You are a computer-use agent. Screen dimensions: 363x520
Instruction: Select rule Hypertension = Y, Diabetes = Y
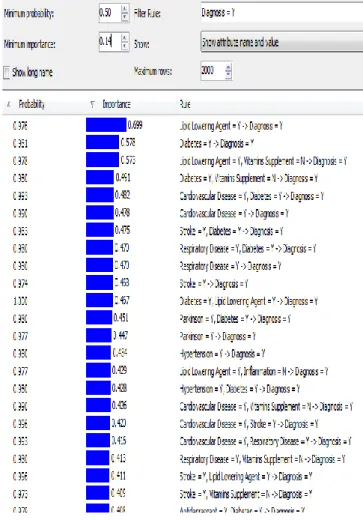tap(240, 389)
